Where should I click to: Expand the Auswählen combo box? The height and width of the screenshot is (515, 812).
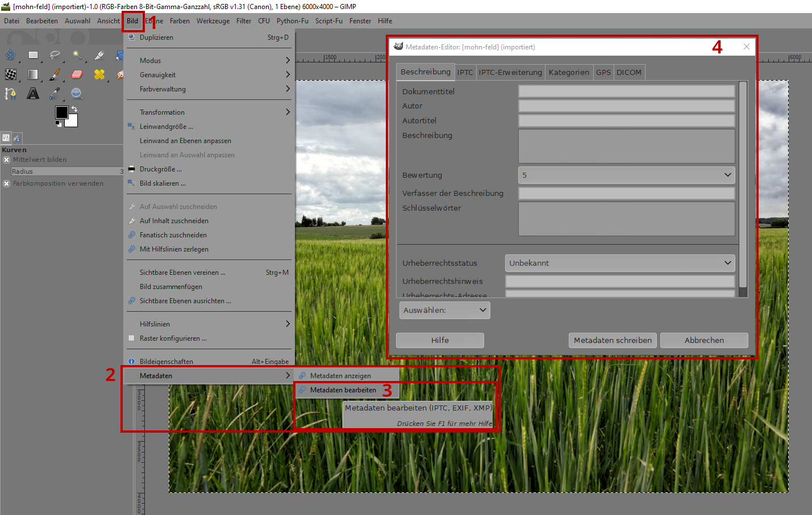[444, 310]
